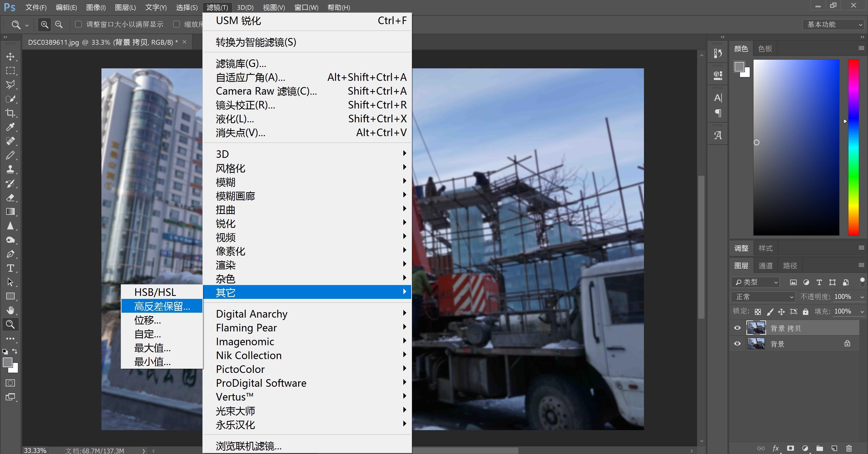Click the delete layer trash icon
Screen dimensions: 868x454
point(849,448)
